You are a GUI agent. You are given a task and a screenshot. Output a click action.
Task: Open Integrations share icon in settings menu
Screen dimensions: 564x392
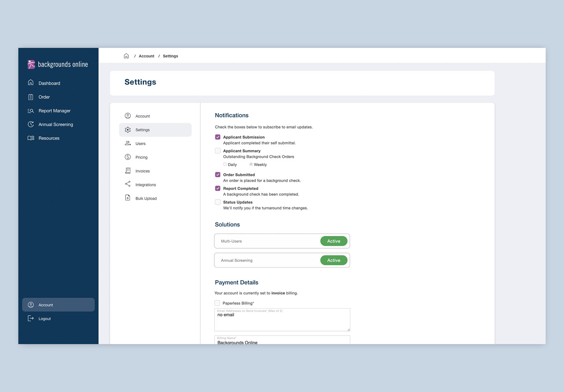click(x=128, y=184)
